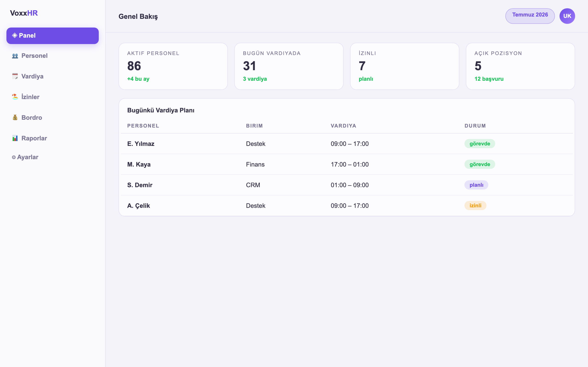Select the Bugün Vardiyada card
The width and height of the screenshot is (588, 367).
289,66
